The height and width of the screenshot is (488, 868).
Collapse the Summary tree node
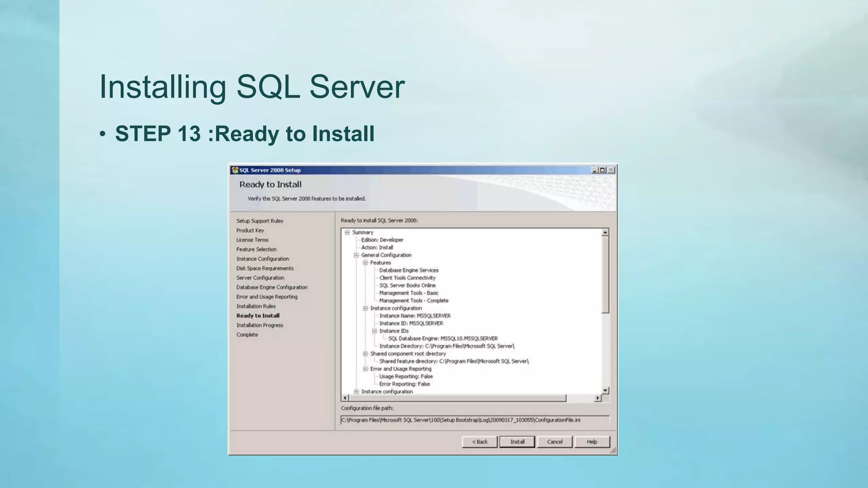(347, 233)
